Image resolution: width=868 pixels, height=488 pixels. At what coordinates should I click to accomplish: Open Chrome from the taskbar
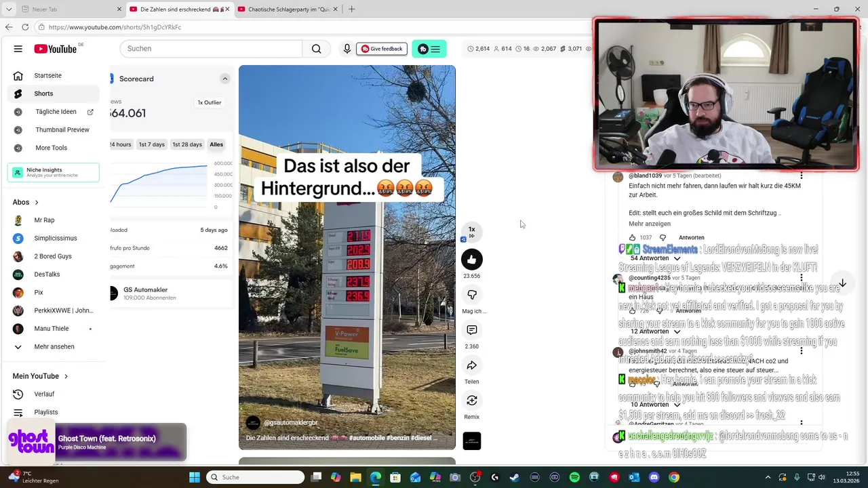click(x=673, y=477)
